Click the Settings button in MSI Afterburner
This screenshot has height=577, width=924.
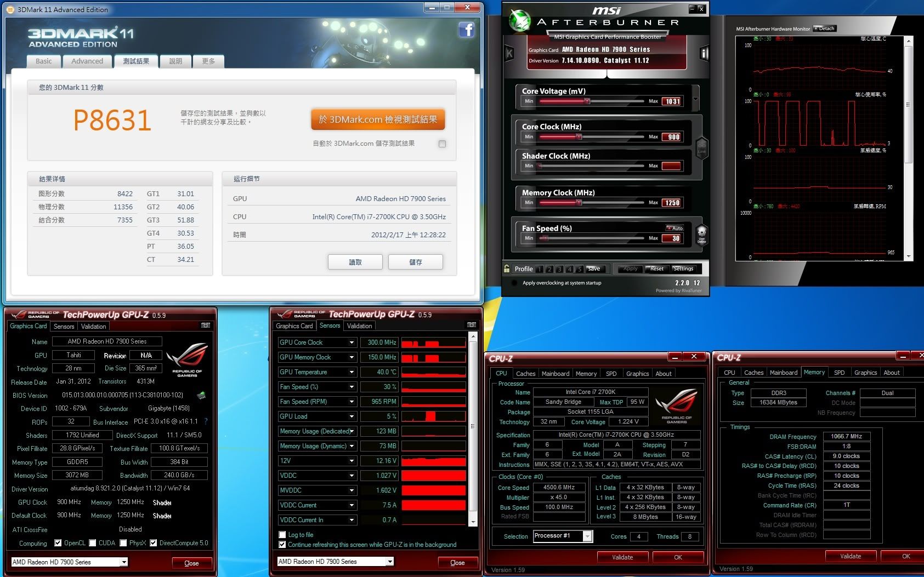coord(683,268)
